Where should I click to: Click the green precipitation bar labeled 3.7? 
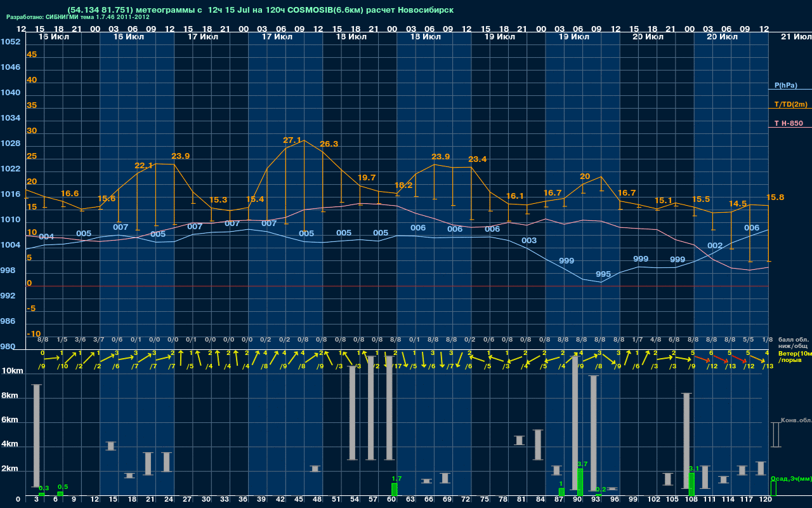pos(580,482)
